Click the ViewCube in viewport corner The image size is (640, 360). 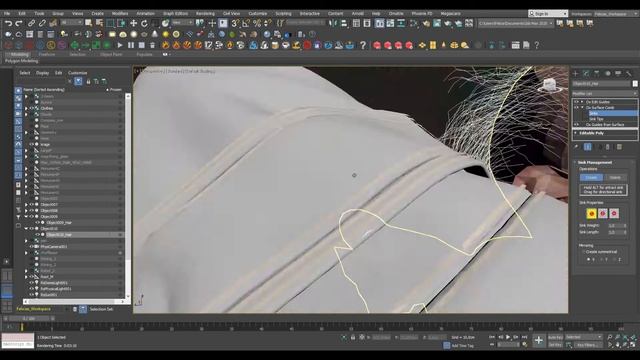[x=549, y=85]
